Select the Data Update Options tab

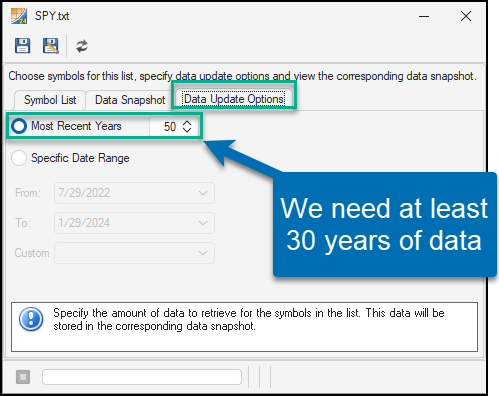pos(234,99)
